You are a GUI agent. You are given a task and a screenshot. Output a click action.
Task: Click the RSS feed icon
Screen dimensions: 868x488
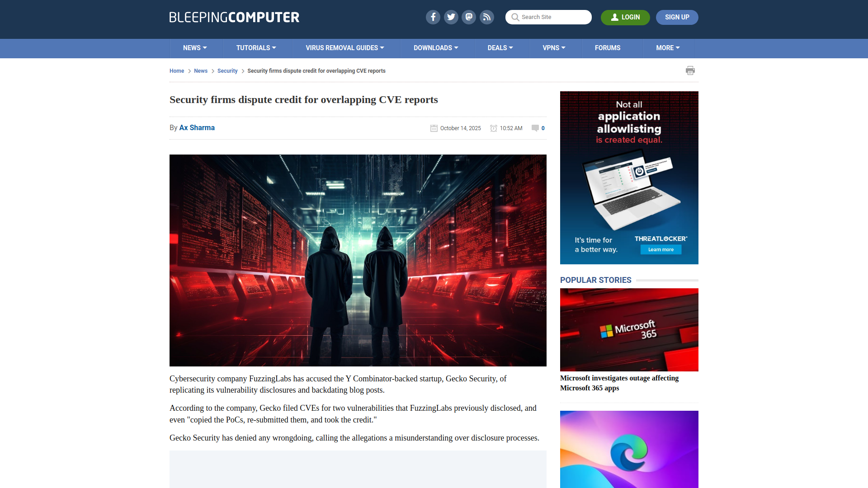[487, 17]
